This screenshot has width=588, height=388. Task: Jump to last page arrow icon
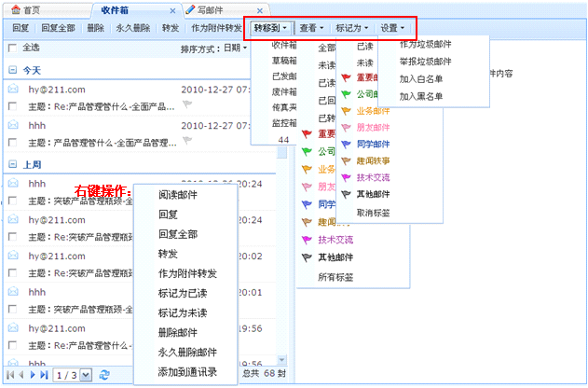tap(43, 374)
